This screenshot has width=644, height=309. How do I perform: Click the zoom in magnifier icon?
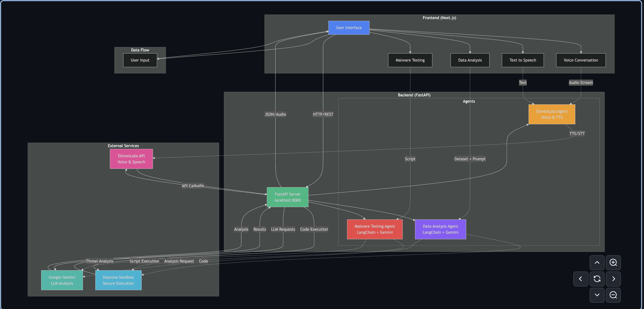click(x=613, y=263)
